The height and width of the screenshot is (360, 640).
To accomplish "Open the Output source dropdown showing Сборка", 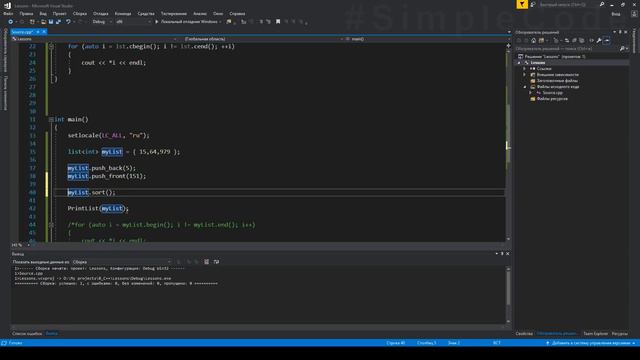I will [122, 262].
